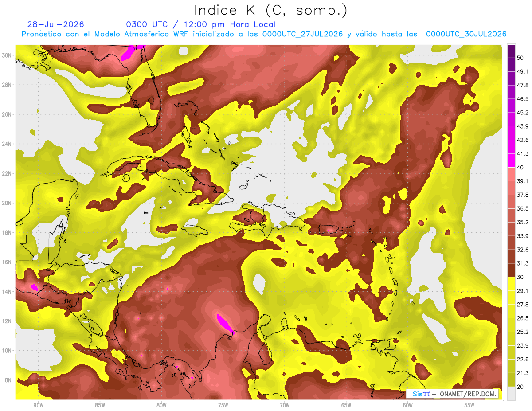Click the colorbar value label '27.8'
This screenshot has height=411, width=532.
click(523, 304)
